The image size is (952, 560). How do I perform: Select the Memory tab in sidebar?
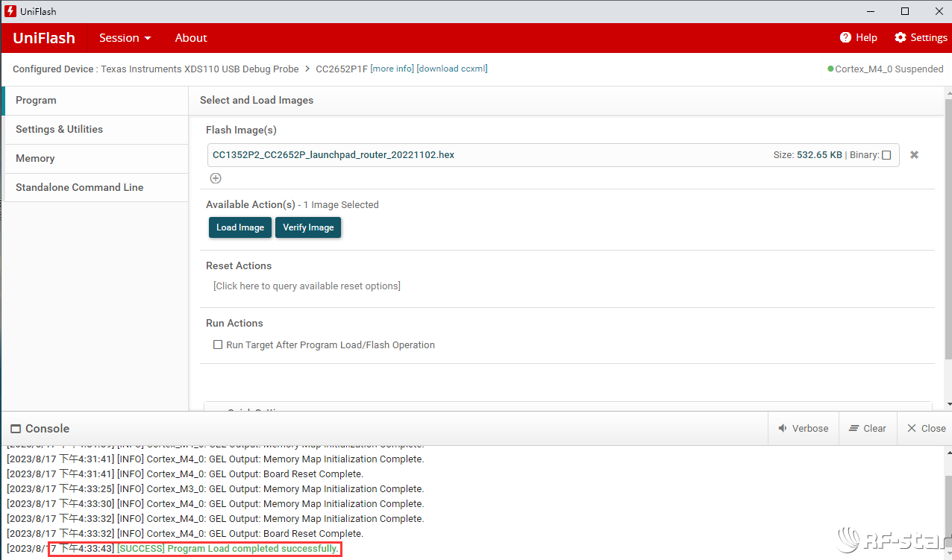35,159
